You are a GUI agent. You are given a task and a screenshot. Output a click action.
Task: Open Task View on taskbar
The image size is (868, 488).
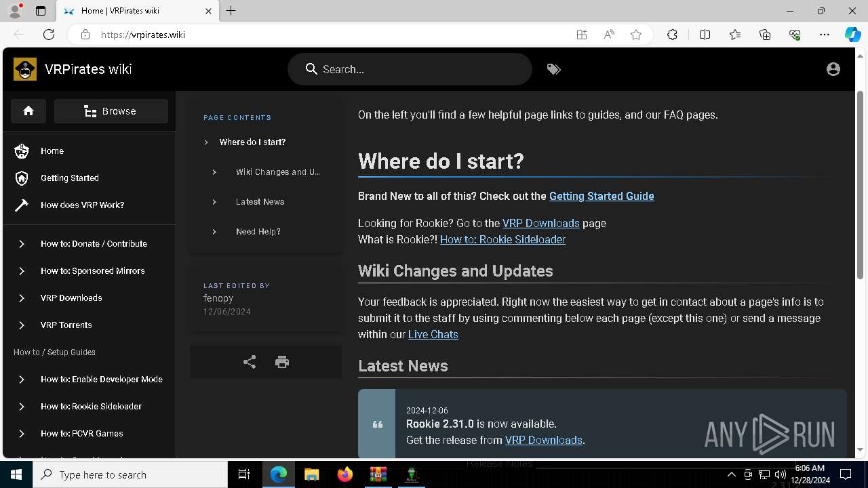point(244,474)
